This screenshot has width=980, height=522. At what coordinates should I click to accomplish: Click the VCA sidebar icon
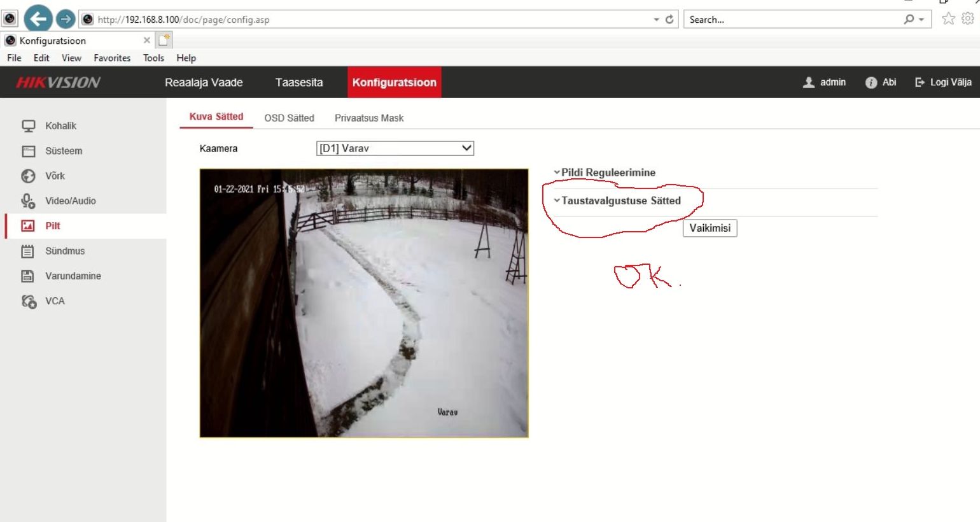tap(29, 301)
